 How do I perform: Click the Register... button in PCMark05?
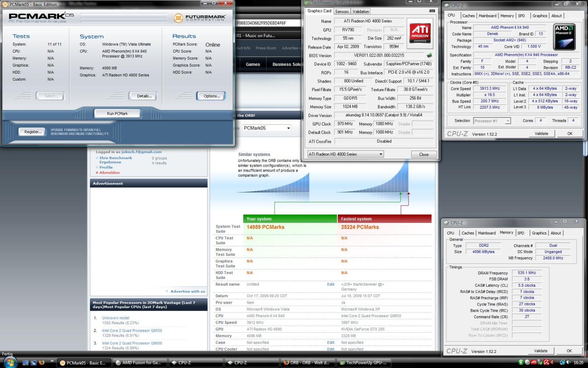pos(33,132)
